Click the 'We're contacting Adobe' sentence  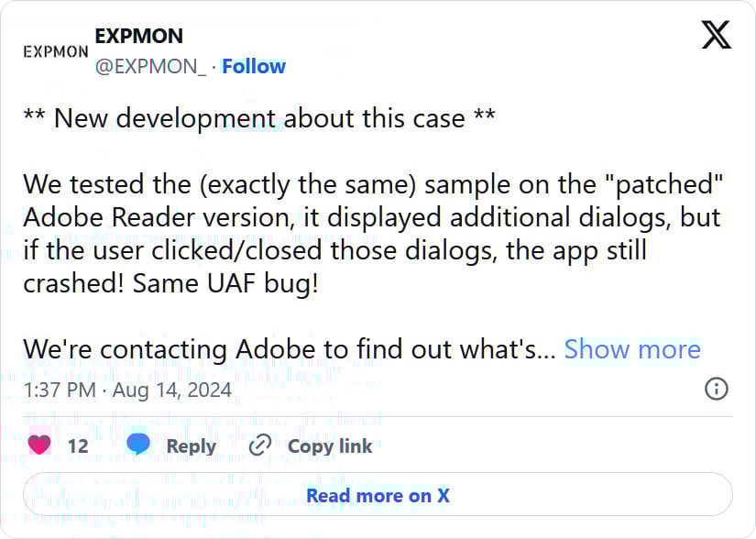pos(290,349)
